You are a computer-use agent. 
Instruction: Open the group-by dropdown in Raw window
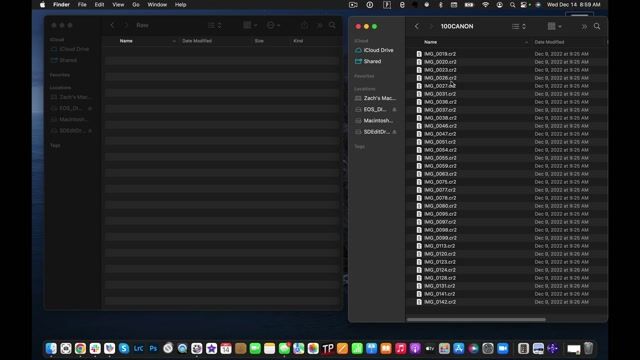[x=250, y=25]
